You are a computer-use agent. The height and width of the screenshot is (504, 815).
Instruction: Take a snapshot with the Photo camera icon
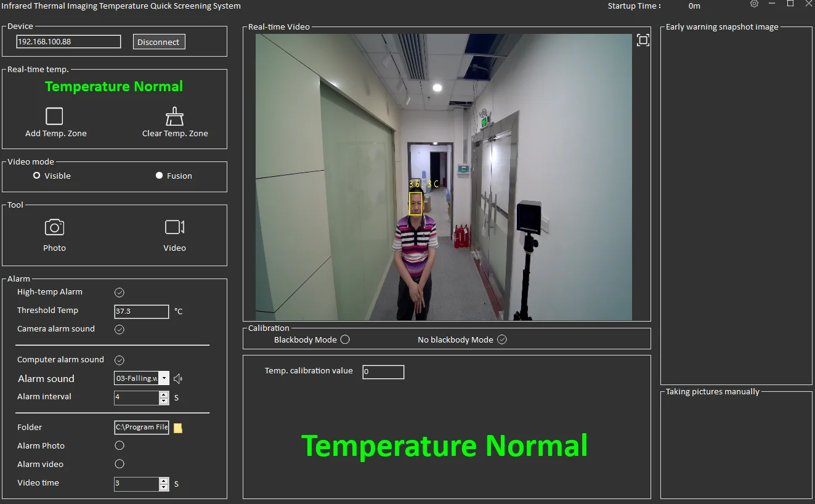[54, 227]
